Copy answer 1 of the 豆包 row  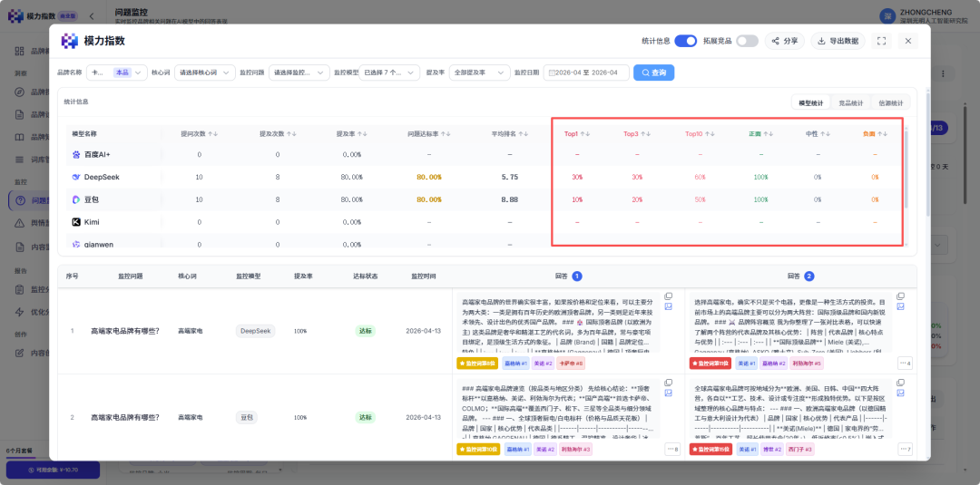click(668, 382)
